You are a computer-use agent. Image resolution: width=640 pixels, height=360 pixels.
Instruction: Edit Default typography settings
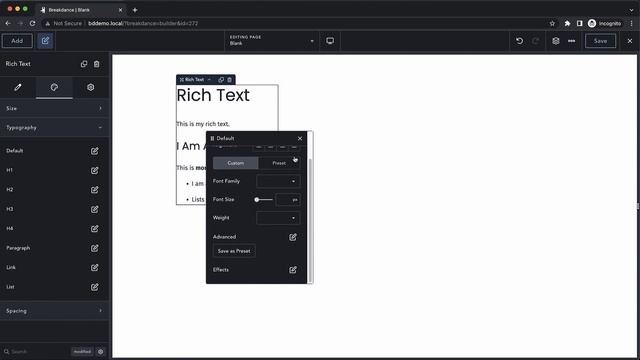click(94, 151)
